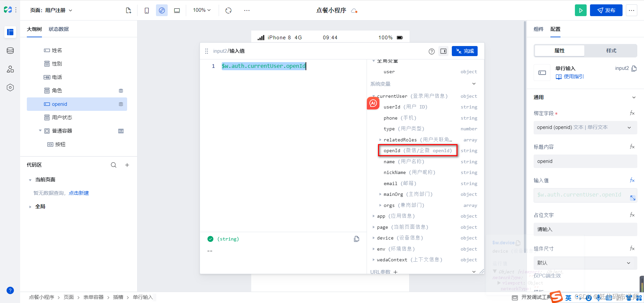Click fx icon for 组件尺寸
Image resolution: width=644 pixels, height=303 pixels.
point(632,249)
